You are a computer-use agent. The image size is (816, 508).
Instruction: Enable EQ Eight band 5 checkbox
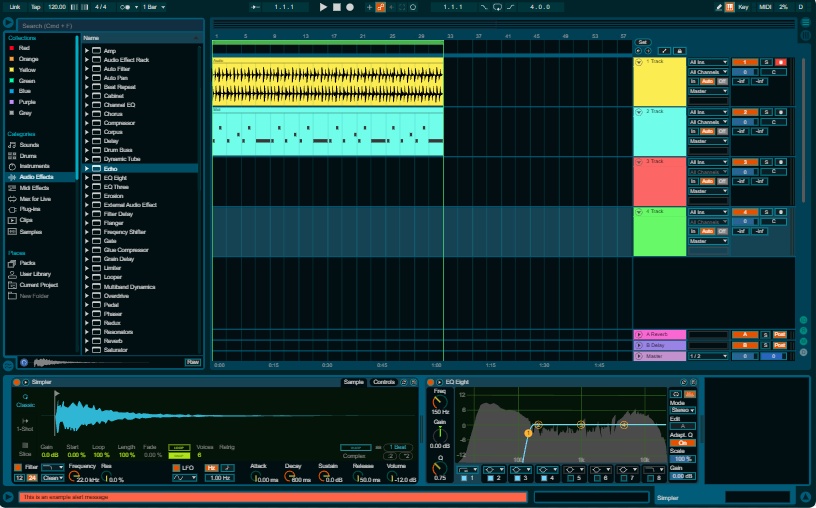[x=570, y=478]
